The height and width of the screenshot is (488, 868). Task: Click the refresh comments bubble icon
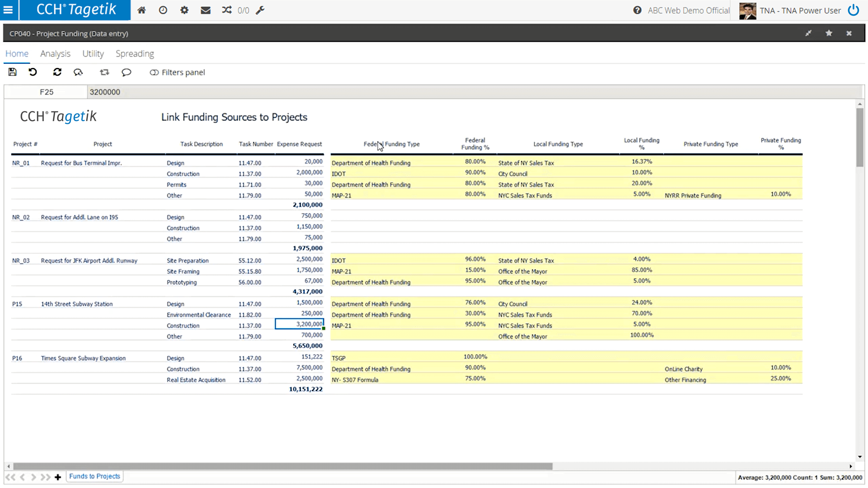78,72
